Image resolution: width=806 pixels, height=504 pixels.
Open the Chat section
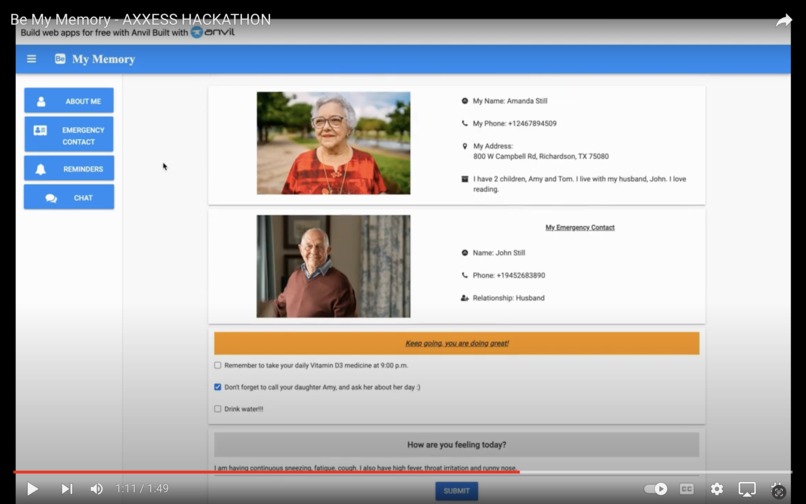(69, 197)
